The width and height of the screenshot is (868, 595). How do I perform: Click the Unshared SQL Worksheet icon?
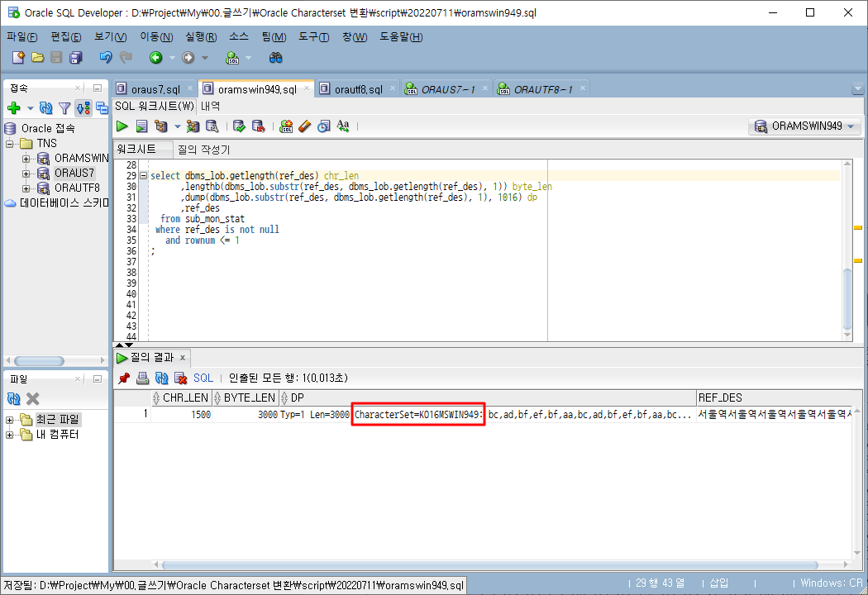point(286,126)
